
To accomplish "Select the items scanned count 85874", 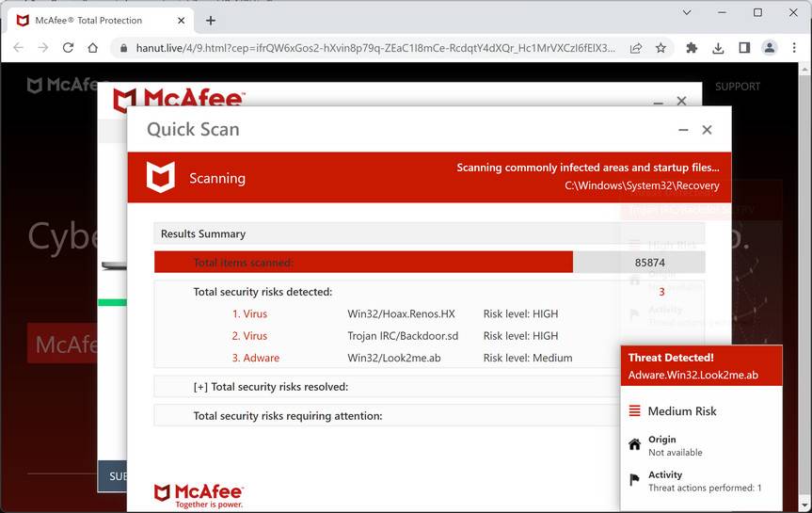I will (650, 263).
